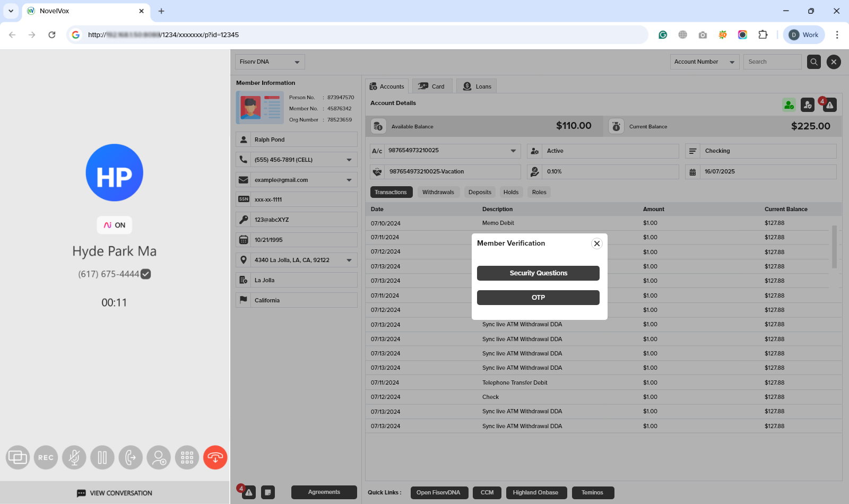Click the person icon next to Ralph Pond
Viewport: 849px width, 504px height.
tap(244, 140)
